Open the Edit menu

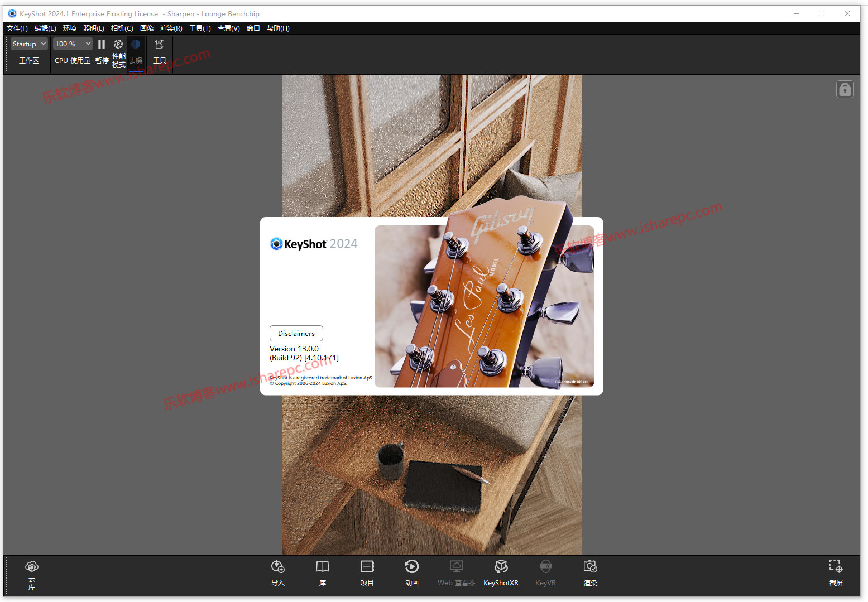tap(45, 28)
